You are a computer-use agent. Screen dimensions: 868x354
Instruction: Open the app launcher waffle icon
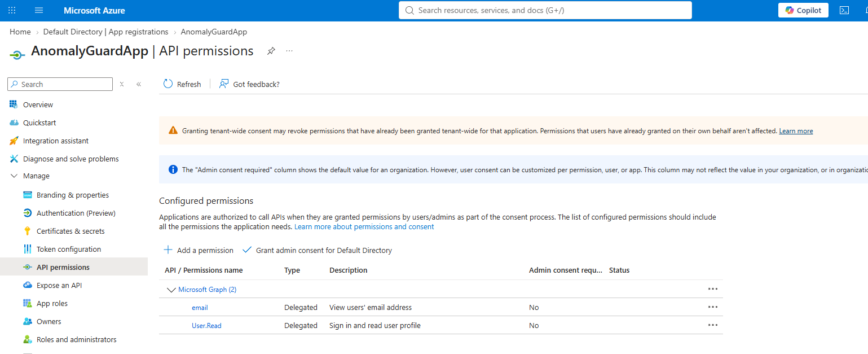[12, 10]
